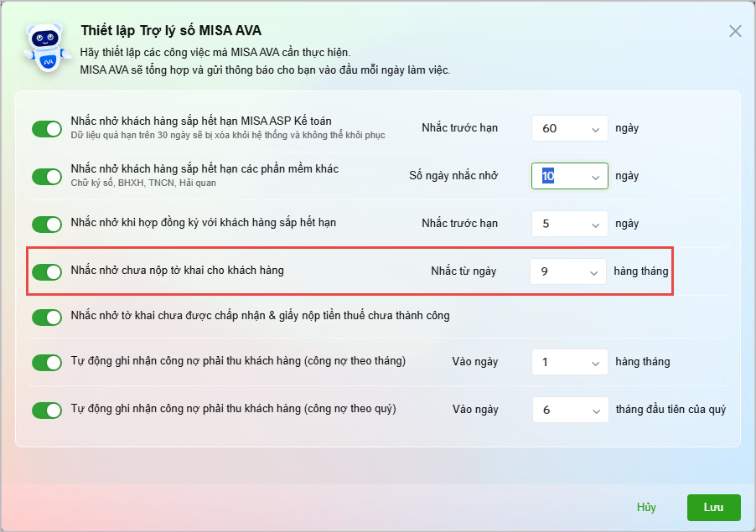
Task: Click text Chữ ký số, BHXH, TNCN, Hải quan
Action: click(x=143, y=183)
